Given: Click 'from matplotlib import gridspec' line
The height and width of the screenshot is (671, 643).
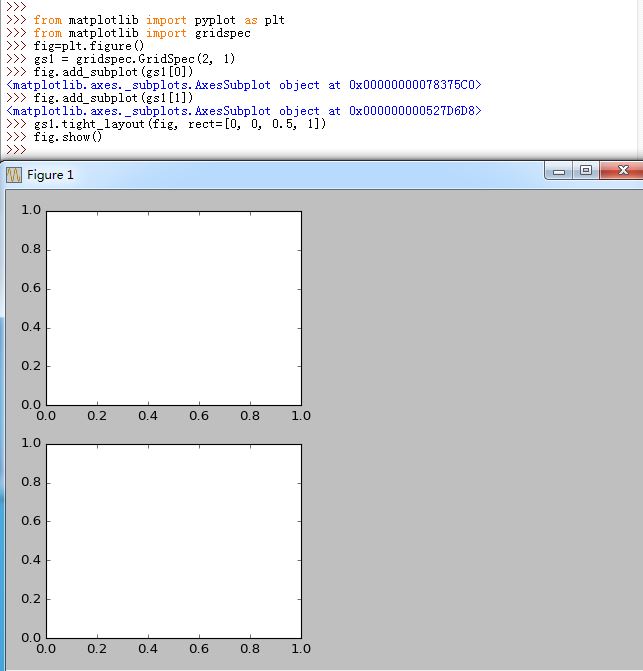Looking at the screenshot, I should pyautogui.click(x=142, y=33).
